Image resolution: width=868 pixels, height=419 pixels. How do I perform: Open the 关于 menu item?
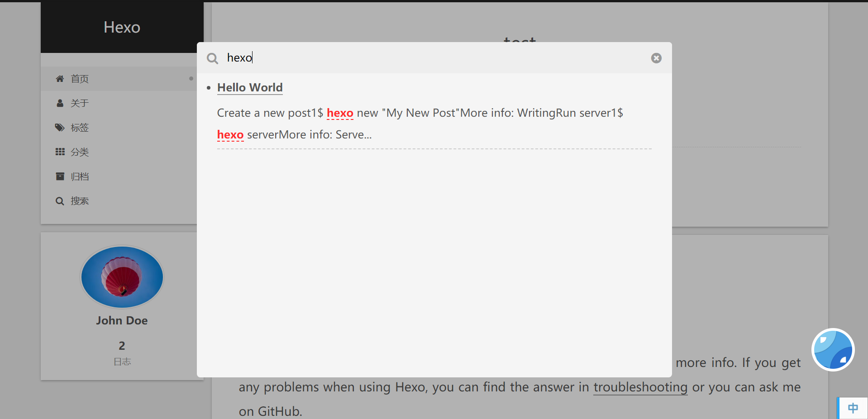pos(122,103)
